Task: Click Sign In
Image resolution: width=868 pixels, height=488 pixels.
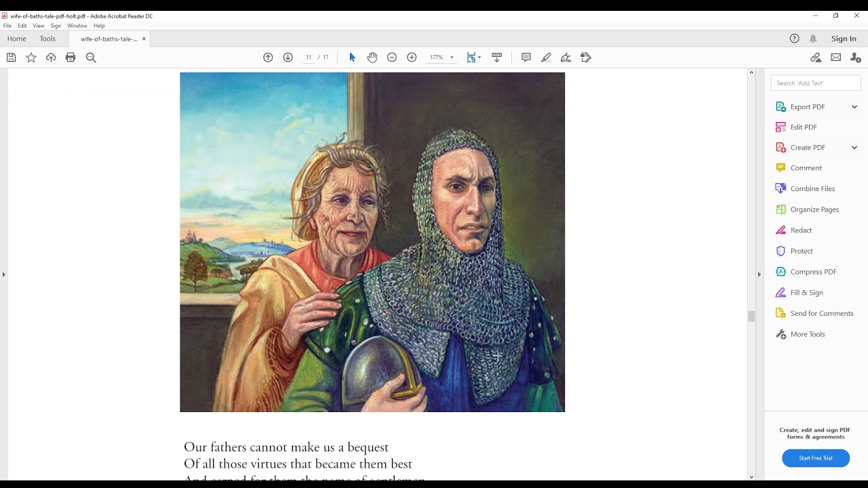Action: coord(844,39)
